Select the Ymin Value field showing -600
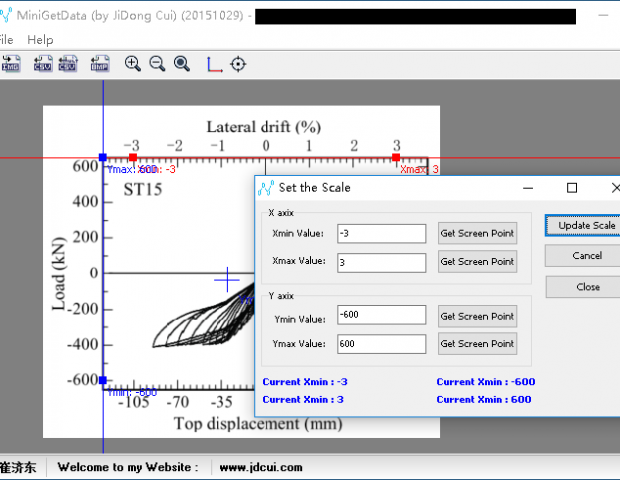Screen dimensions: 620x480 tap(381, 316)
